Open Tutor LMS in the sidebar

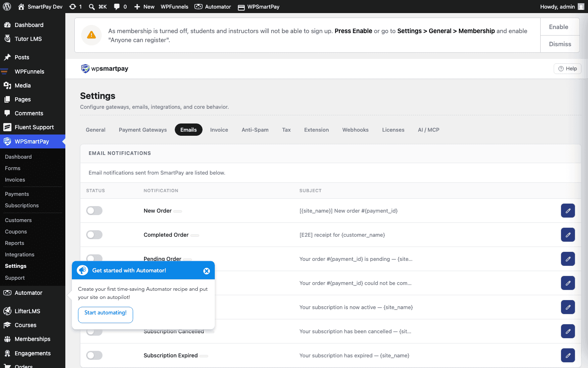(33, 39)
